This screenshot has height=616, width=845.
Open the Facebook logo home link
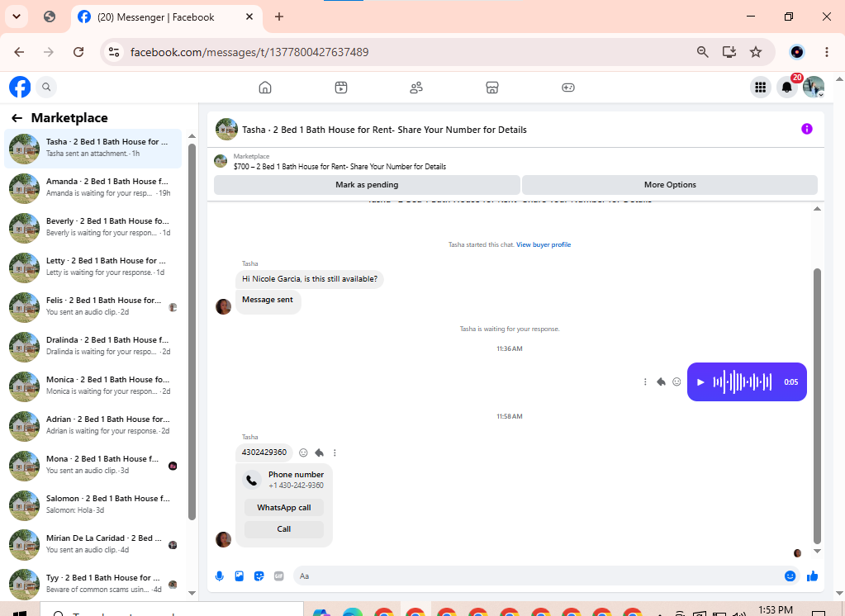(x=20, y=87)
